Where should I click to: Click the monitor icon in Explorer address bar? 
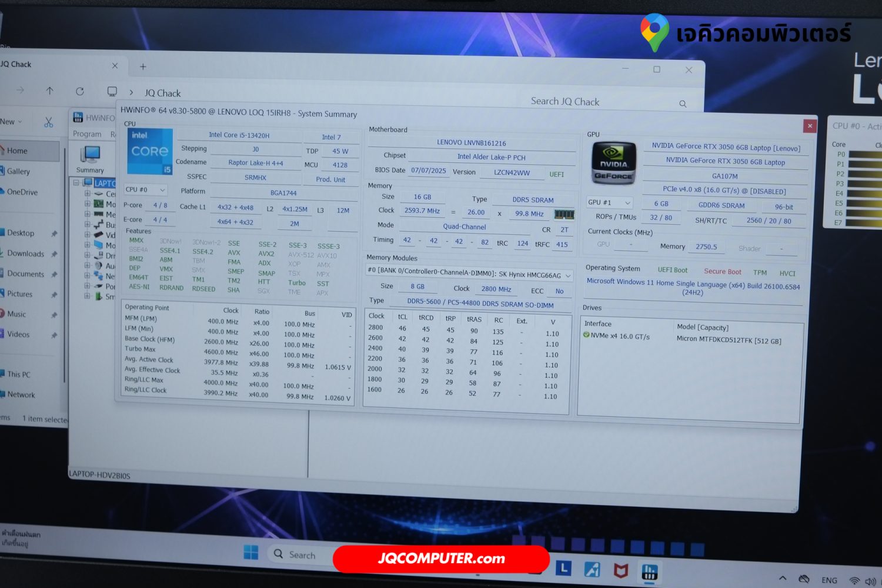point(112,92)
